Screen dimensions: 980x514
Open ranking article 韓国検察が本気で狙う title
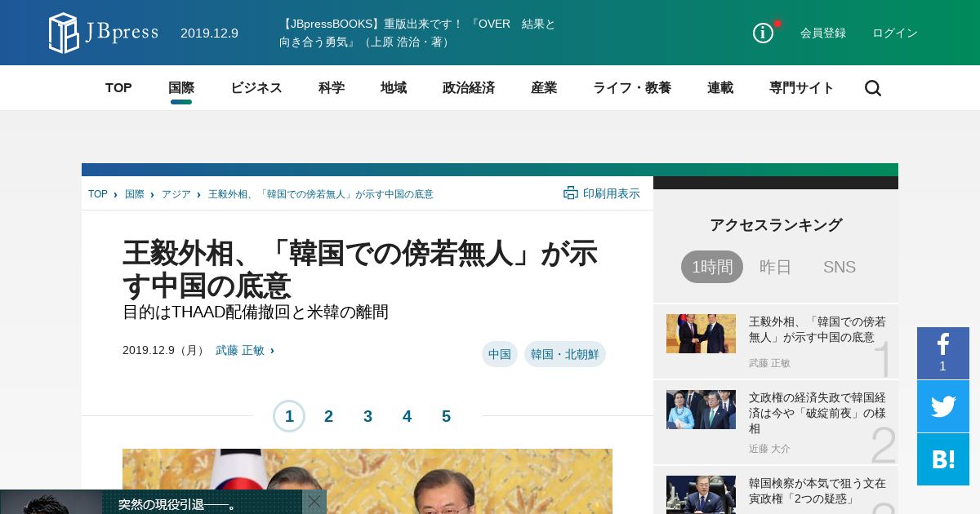[817, 490]
